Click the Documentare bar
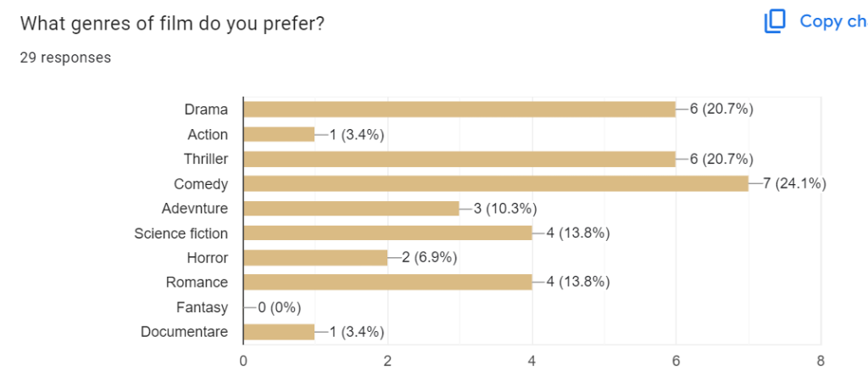 (x=279, y=332)
